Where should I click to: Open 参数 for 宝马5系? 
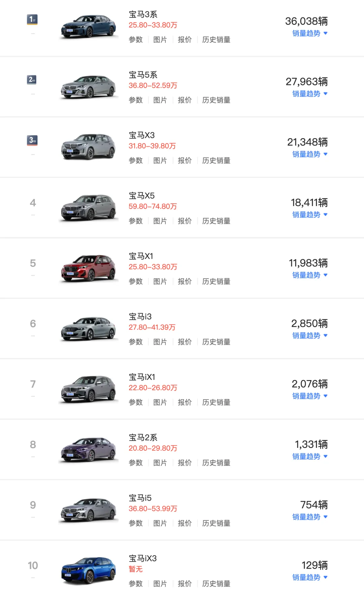coord(135,100)
